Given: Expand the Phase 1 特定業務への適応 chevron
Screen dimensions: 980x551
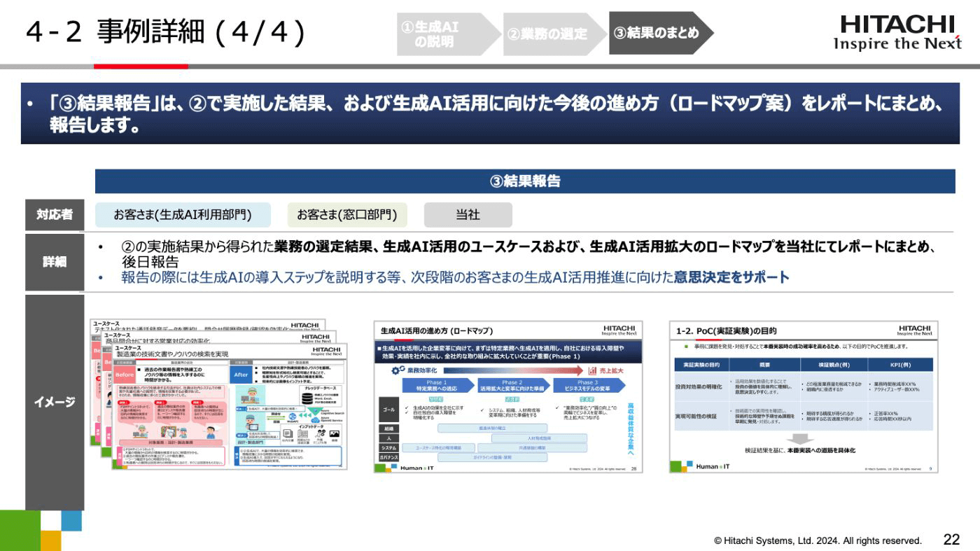Looking at the screenshot, I should coord(437,385).
